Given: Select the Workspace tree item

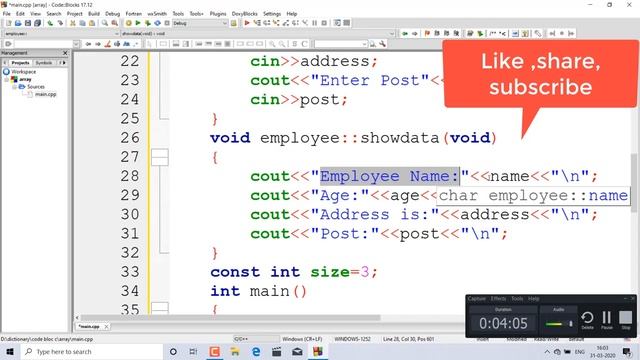Looking at the screenshot, I should click(24, 72).
